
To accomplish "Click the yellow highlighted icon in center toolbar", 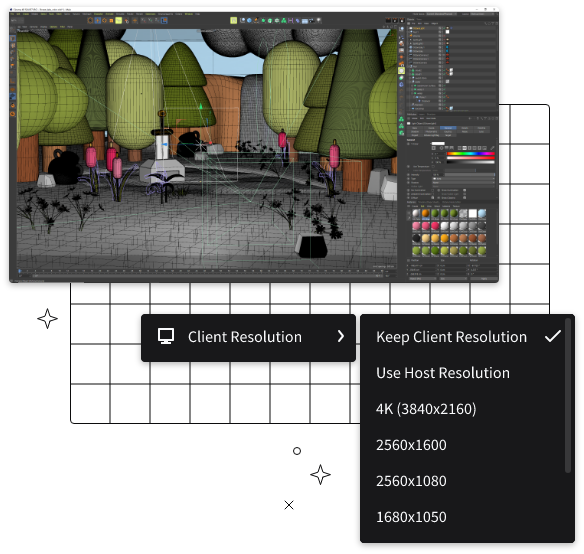I will [234, 20].
